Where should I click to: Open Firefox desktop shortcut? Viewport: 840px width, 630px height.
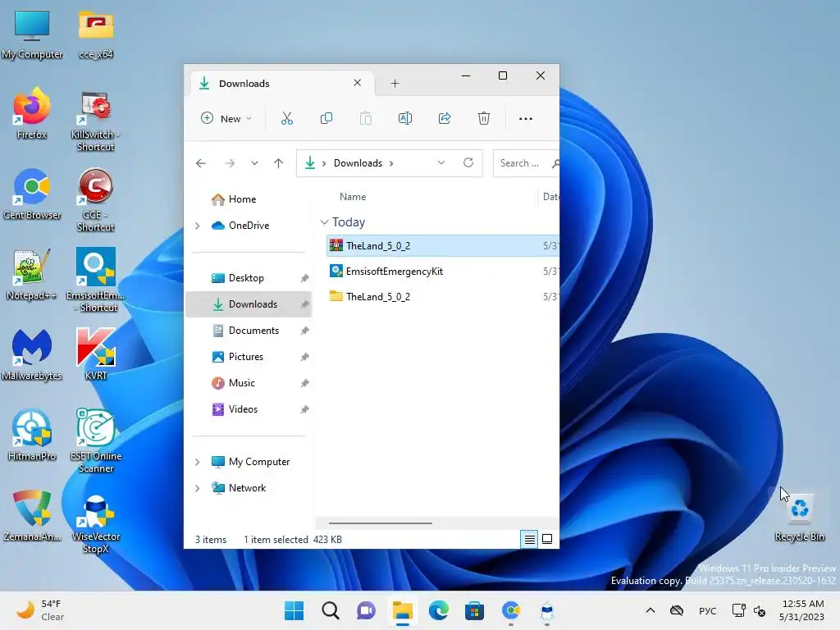click(32, 113)
